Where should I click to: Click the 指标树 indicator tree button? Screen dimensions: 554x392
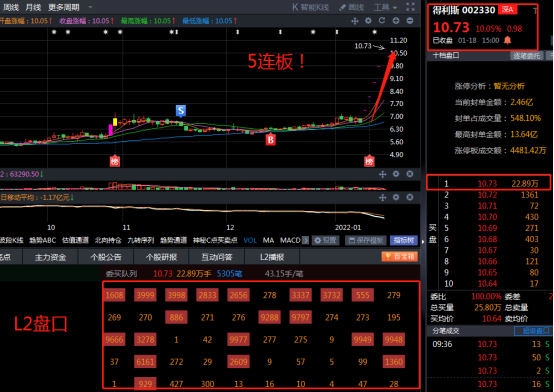403,240
